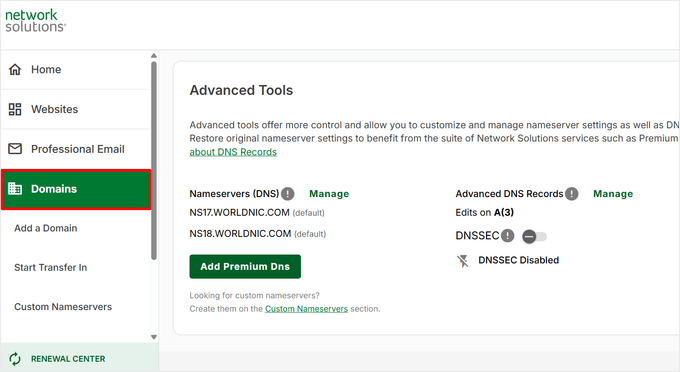This screenshot has height=372, width=680.
Task: Follow the Custom Nameservers section link
Action: click(x=306, y=309)
